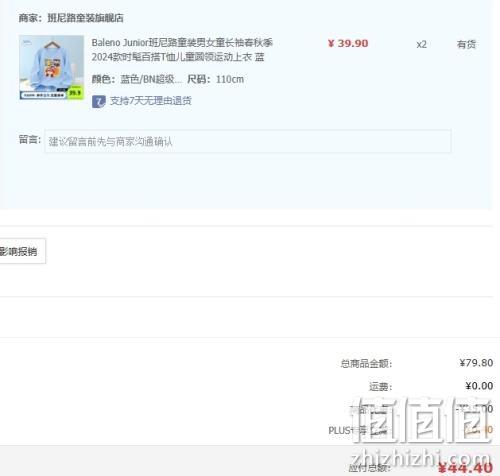The width and height of the screenshot is (500, 476).
Task: Click the 留言 message input field
Action: (248, 141)
